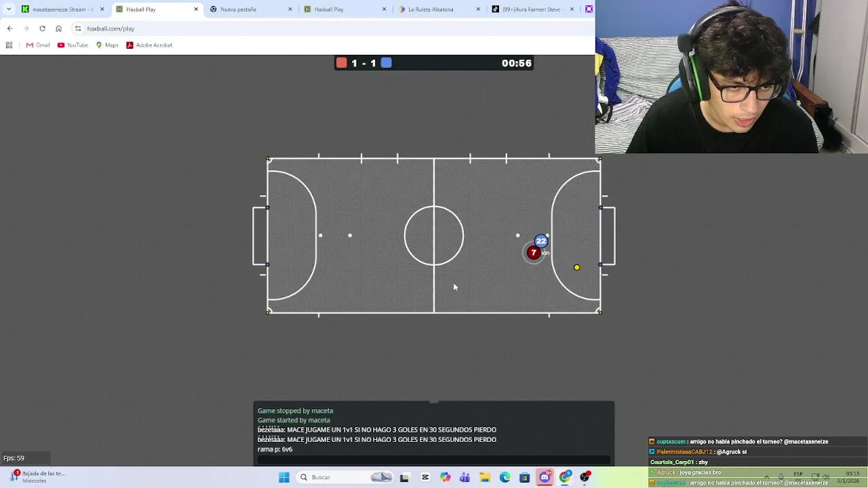Screen dimensions: 868x488
Task: Open Task View from the taskbar
Action: tap(405, 477)
